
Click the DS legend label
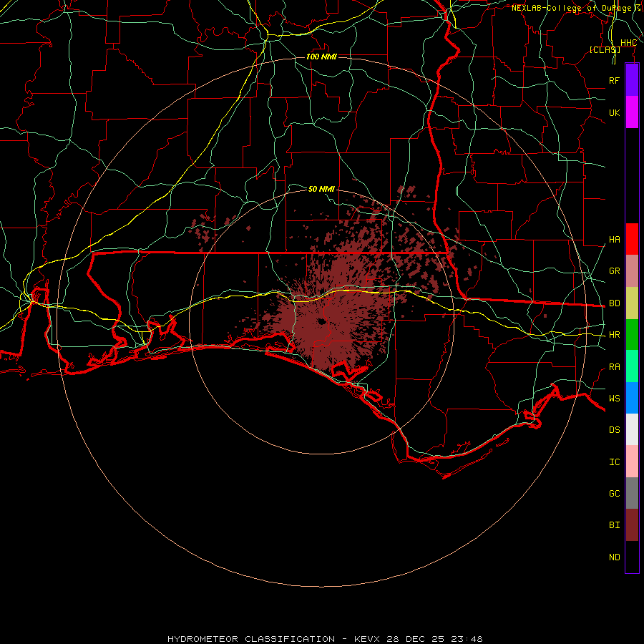pos(614,430)
